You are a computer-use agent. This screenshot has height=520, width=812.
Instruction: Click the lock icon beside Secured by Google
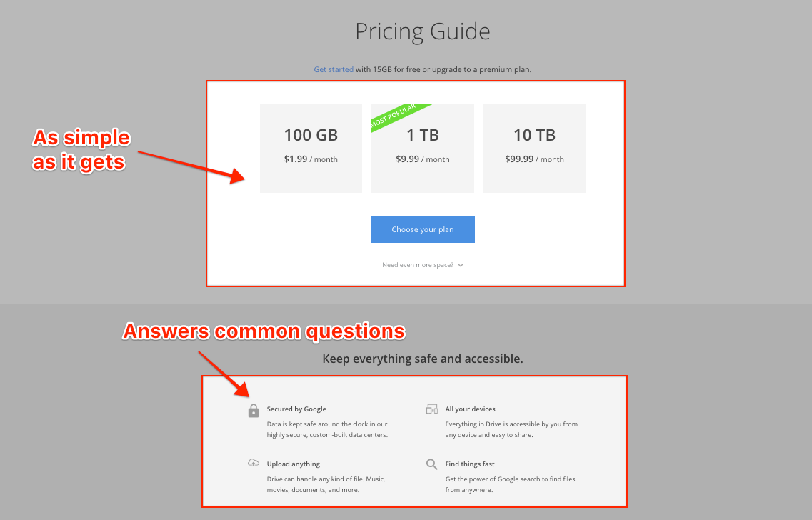click(254, 411)
